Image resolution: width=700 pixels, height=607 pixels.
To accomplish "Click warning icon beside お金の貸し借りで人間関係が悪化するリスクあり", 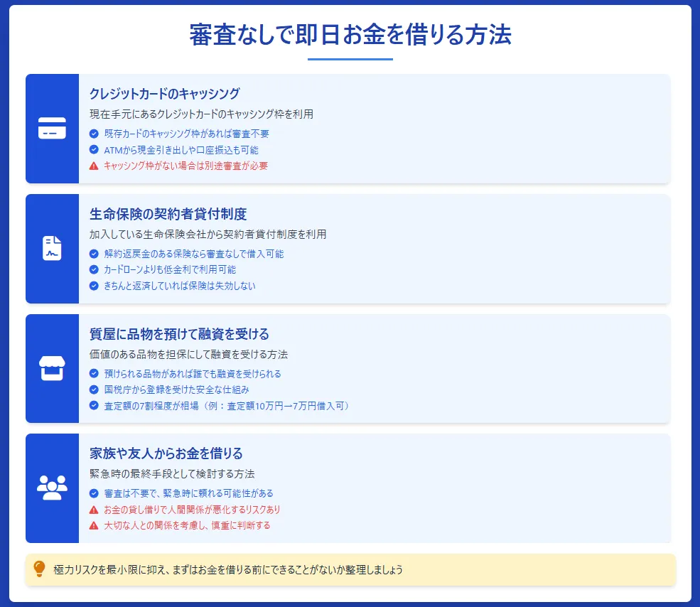I will (94, 510).
